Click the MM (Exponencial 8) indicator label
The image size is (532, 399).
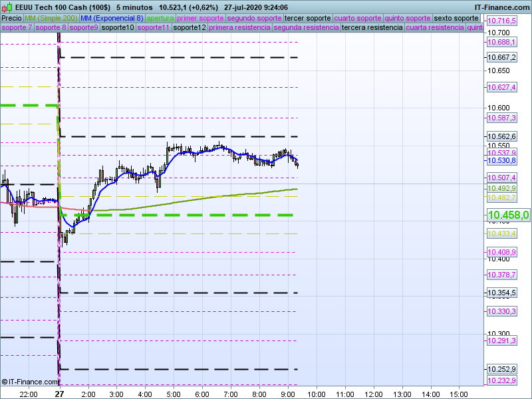[x=112, y=18]
